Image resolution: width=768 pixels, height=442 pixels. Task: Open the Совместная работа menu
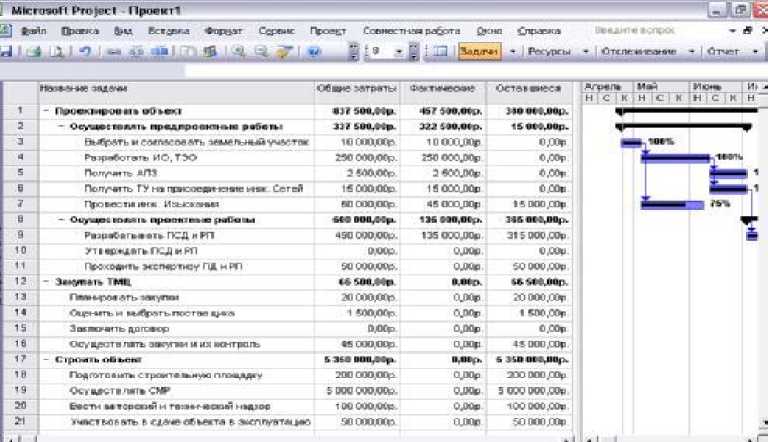tap(411, 31)
